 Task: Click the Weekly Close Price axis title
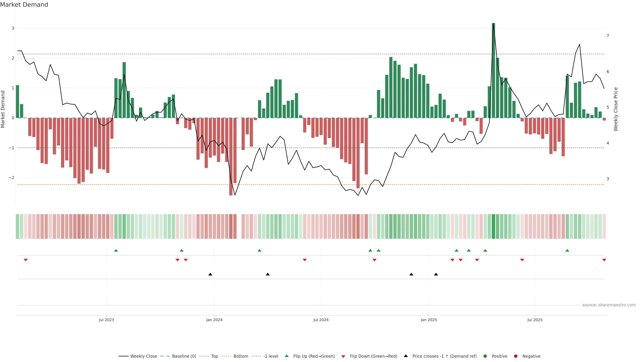(x=615, y=109)
